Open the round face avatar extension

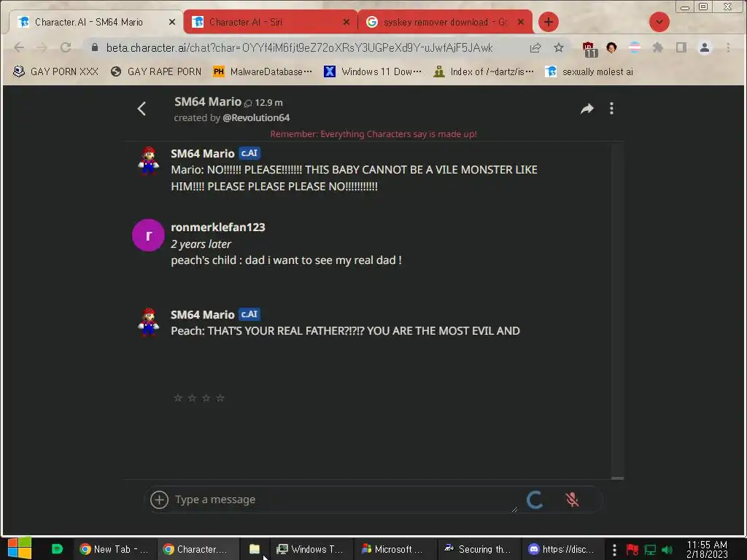(612, 47)
